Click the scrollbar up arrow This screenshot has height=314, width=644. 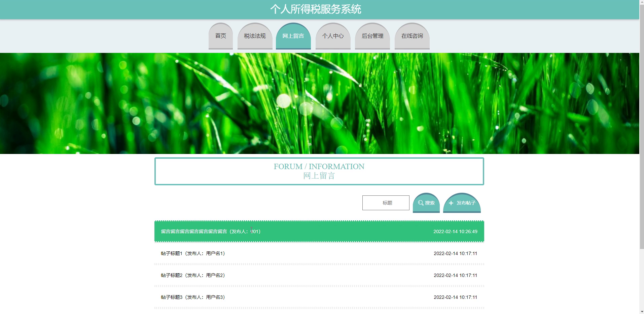point(642,2)
